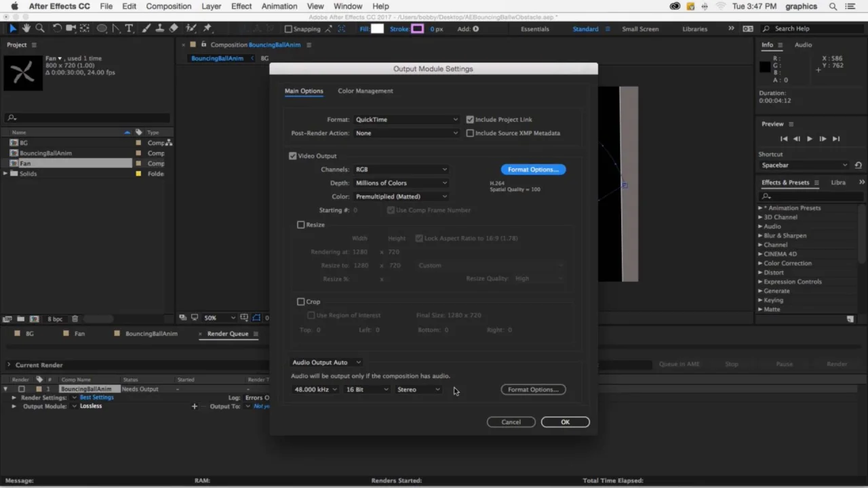868x488 pixels.
Task: Enable Include Source XMP Metadata
Action: 470,133
